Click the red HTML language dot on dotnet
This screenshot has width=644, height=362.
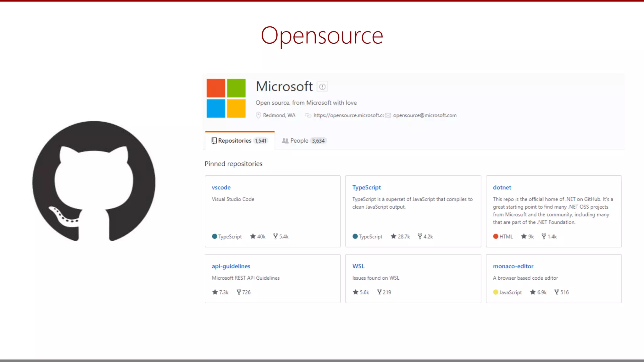point(496,236)
